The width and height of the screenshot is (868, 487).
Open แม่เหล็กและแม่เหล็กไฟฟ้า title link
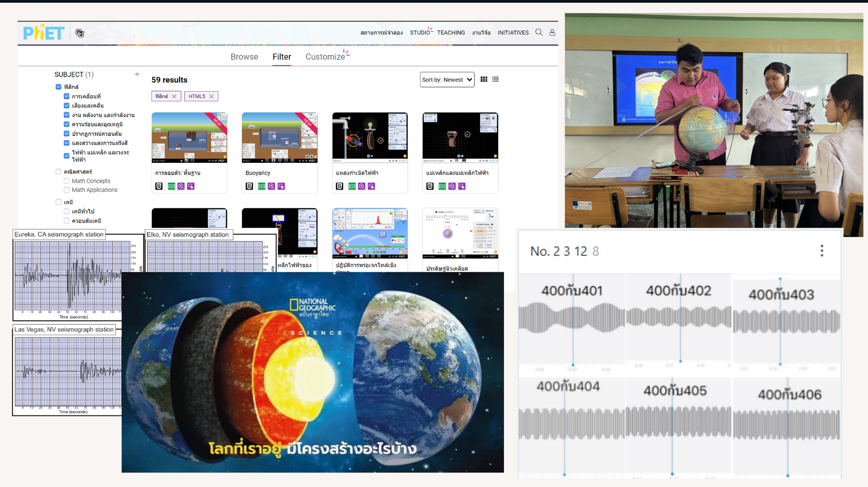click(x=457, y=173)
